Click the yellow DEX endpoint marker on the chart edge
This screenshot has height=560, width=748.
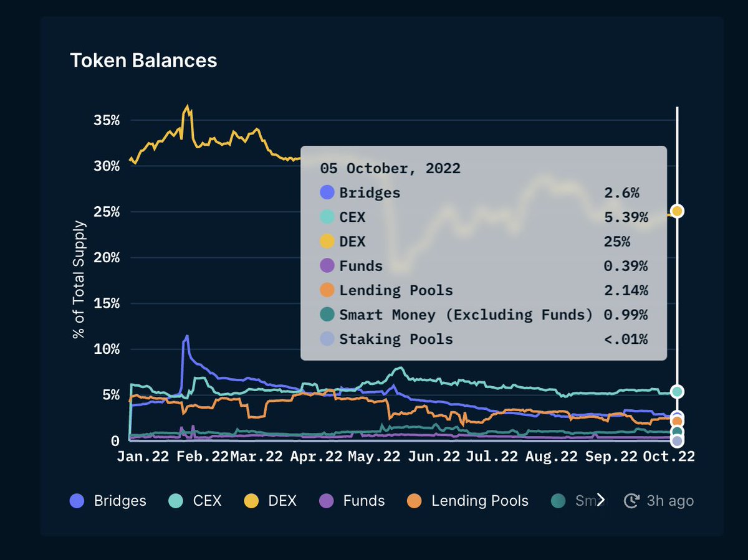pos(677,211)
